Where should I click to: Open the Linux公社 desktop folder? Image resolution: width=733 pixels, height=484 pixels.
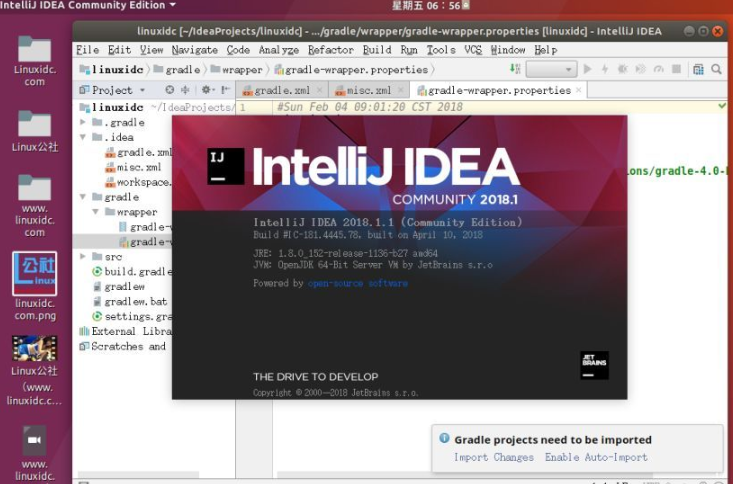35,131
